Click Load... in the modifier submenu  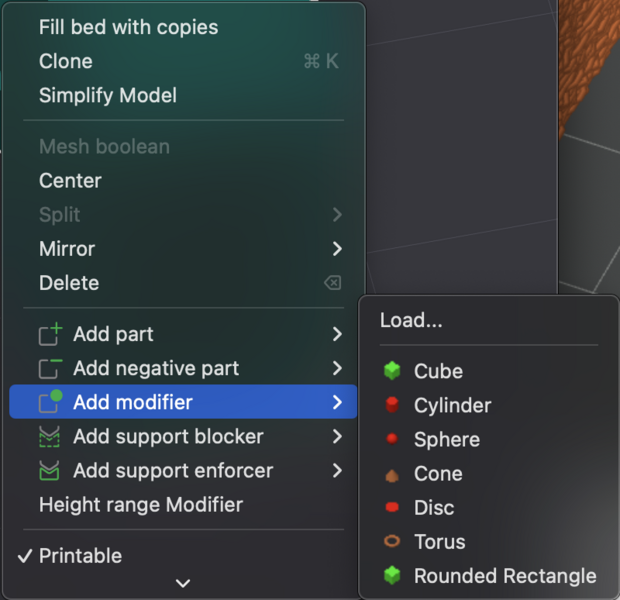click(411, 321)
